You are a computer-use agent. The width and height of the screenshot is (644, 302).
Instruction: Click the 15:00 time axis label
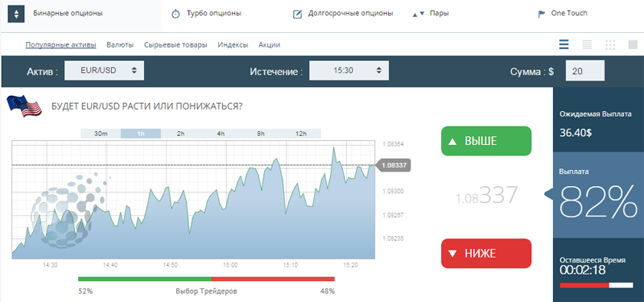tap(230, 265)
